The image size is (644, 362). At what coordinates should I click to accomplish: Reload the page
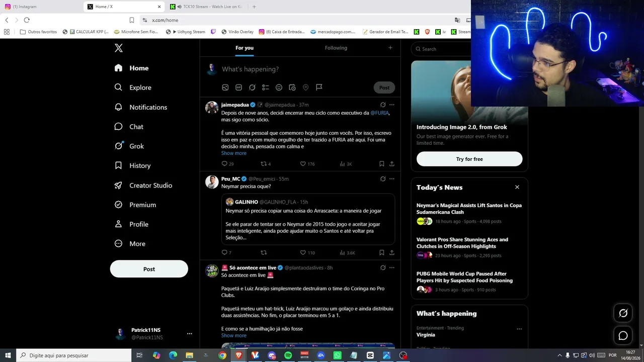(x=27, y=20)
